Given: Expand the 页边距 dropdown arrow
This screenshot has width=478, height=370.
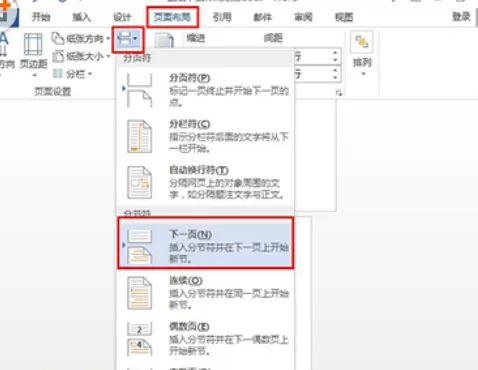Looking at the screenshot, I should coord(34,75).
